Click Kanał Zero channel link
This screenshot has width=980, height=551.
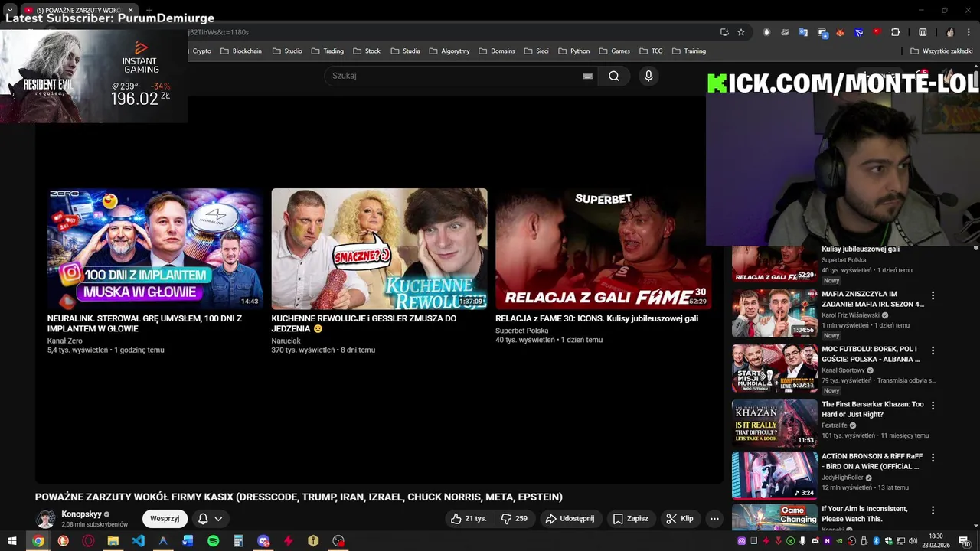pos(64,341)
